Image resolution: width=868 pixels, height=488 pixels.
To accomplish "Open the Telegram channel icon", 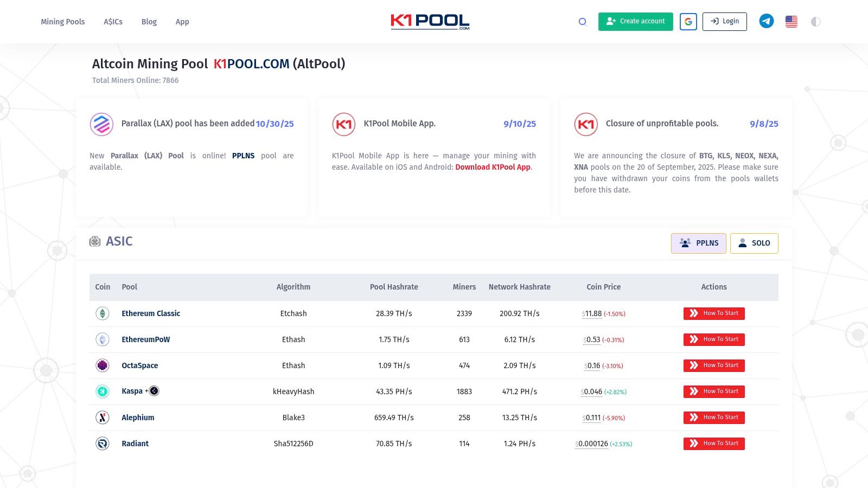I will (x=766, y=22).
